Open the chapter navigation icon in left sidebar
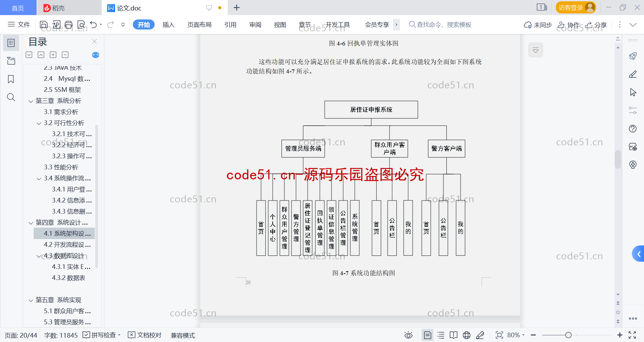644x342 pixels. pyautogui.click(x=11, y=61)
